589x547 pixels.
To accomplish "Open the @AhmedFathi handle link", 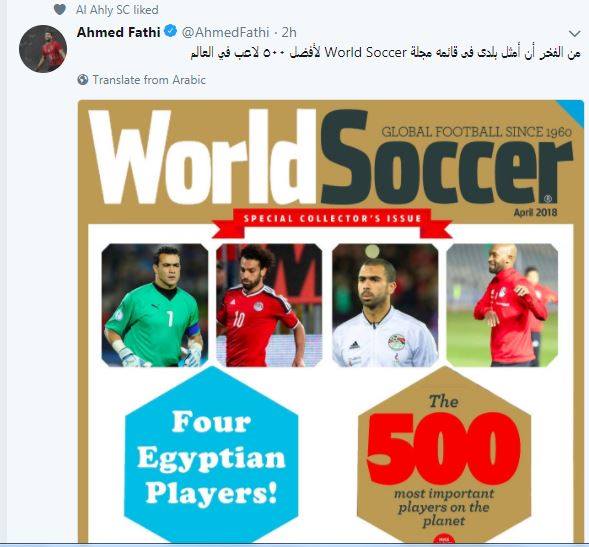I will (226, 32).
